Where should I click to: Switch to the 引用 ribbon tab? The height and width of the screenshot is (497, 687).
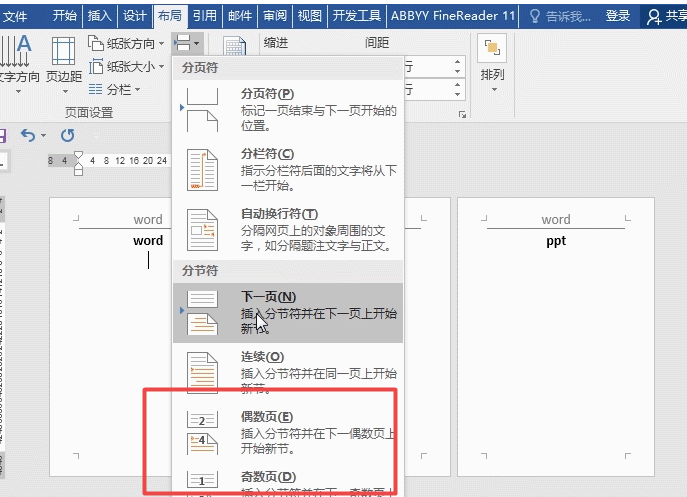click(x=205, y=16)
